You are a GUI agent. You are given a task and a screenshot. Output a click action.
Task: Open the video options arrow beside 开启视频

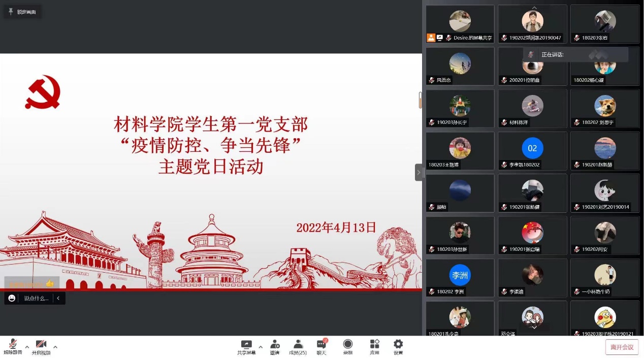(x=55, y=347)
